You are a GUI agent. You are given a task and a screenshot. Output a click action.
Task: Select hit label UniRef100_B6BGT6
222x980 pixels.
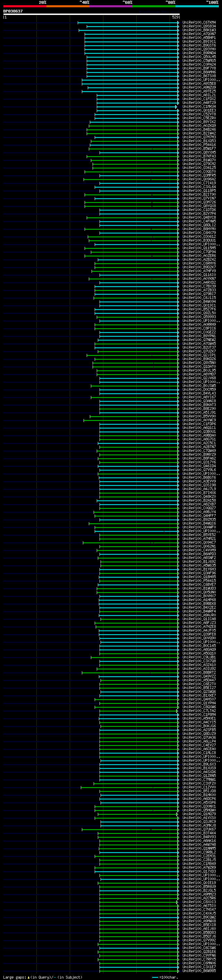coord(199,477)
